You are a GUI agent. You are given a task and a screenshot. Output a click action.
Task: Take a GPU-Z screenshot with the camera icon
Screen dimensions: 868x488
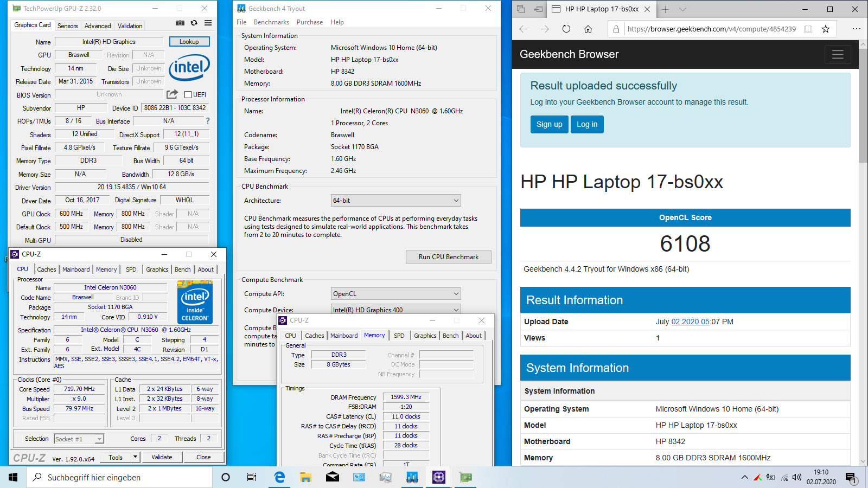(180, 23)
